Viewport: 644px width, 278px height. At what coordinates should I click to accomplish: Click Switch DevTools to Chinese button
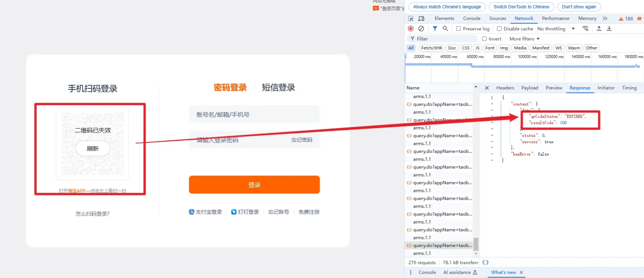pos(521,7)
